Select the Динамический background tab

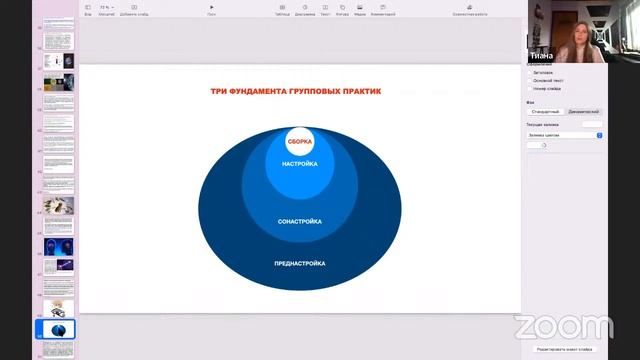pos(583,111)
